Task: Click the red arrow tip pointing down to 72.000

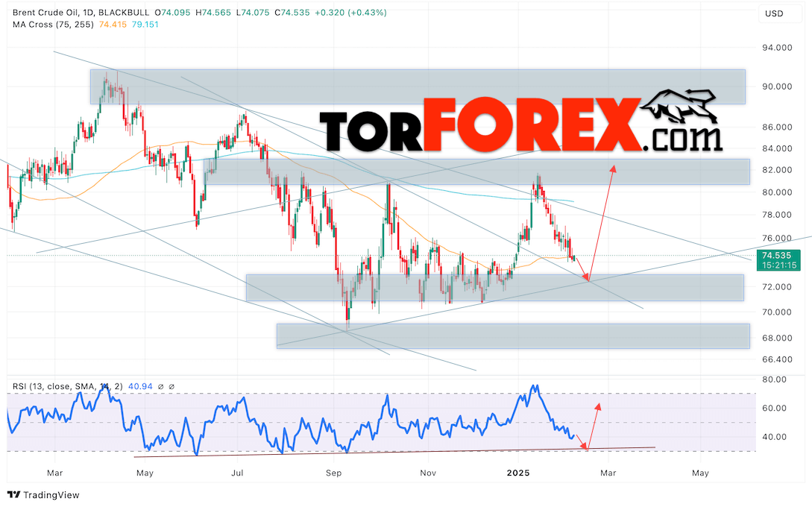Action: 588,280
